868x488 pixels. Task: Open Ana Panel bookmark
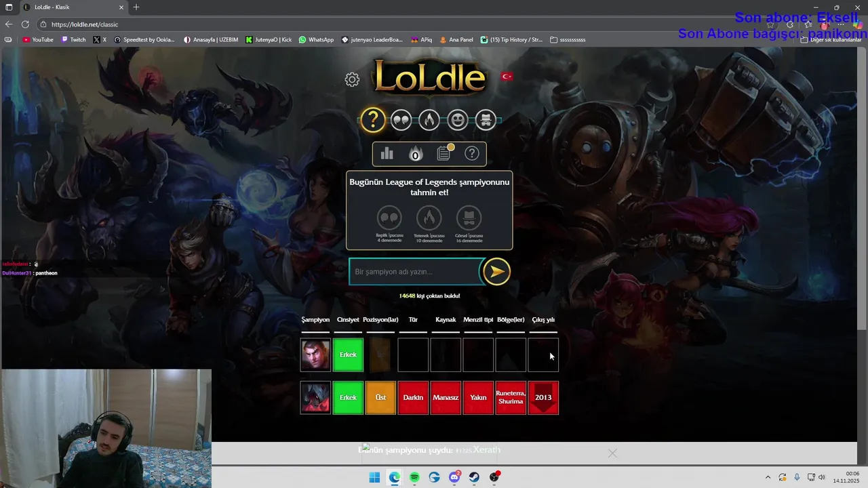coord(456,40)
